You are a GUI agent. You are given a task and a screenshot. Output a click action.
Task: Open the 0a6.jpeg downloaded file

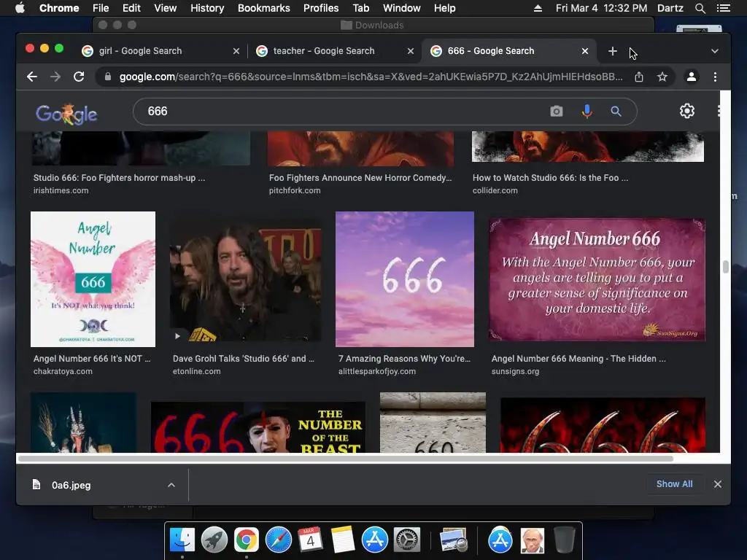(x=71, y=485)
